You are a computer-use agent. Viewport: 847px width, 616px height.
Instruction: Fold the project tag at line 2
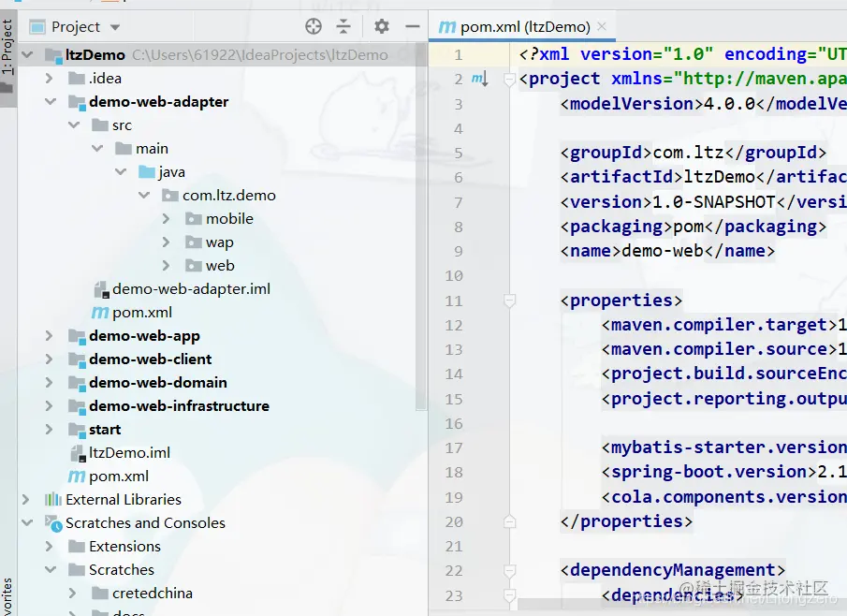click(509, 80)
